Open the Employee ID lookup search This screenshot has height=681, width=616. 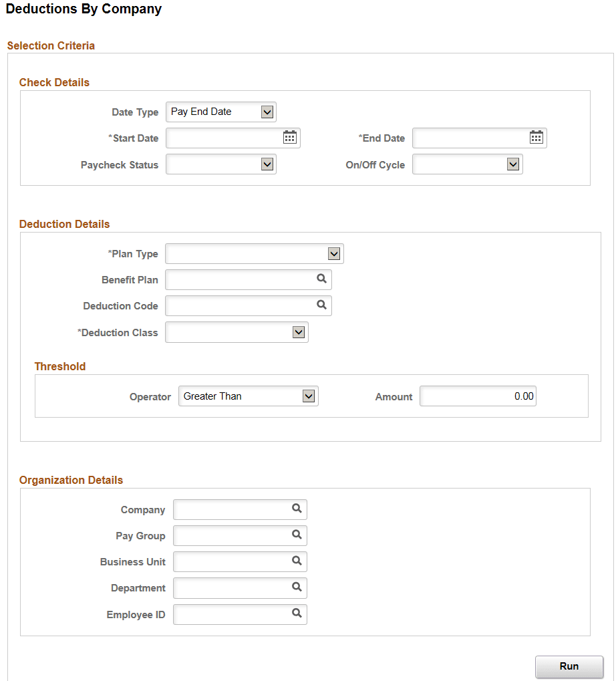[x=296, y=614]
